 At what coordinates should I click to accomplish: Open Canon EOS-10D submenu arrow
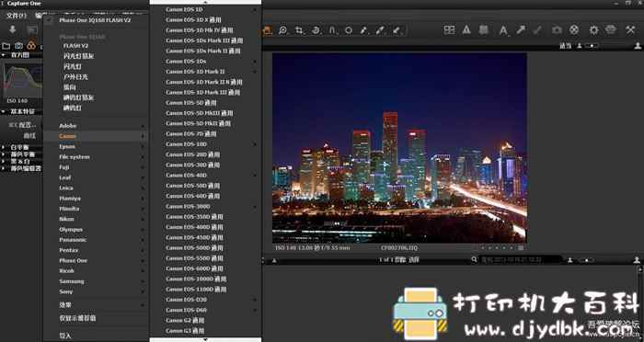click(x=255, y=144)
